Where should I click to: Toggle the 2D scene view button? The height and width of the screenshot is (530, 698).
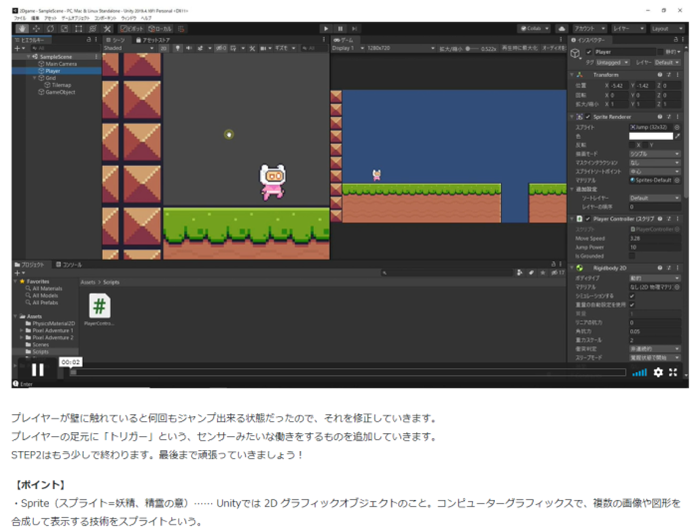coord(164,48)
